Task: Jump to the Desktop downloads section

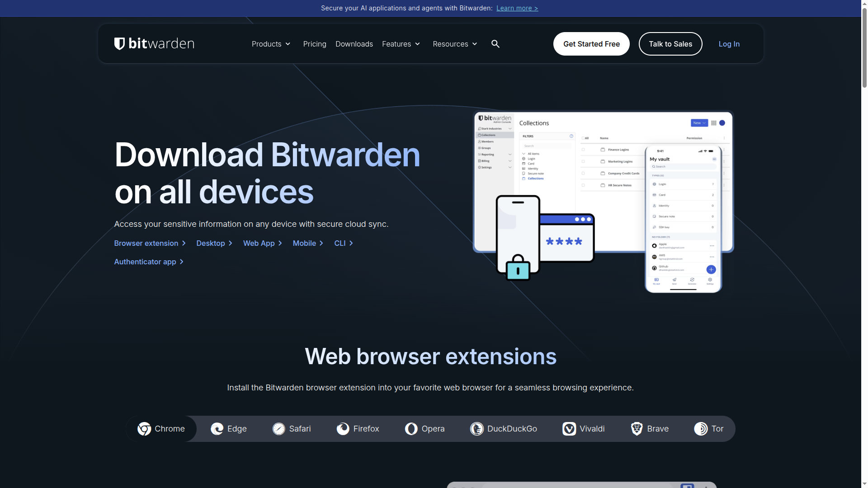Action: [x=215, y=244]
